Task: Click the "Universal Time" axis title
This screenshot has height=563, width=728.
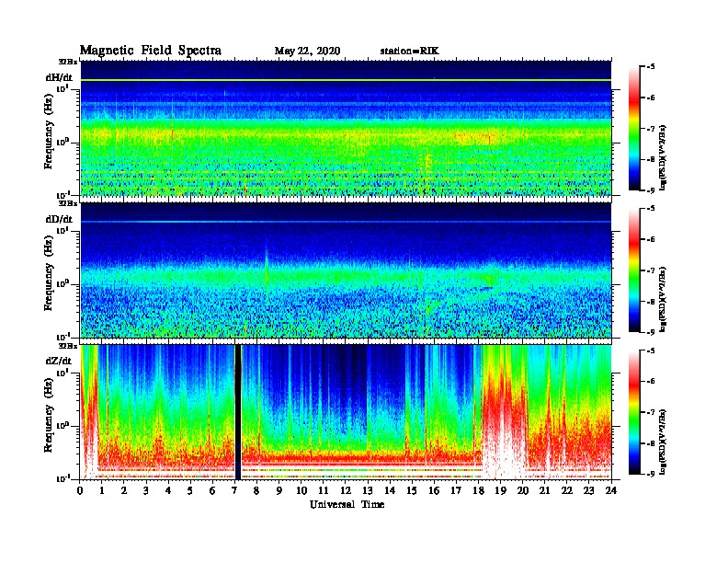Action: click(347, 504)
